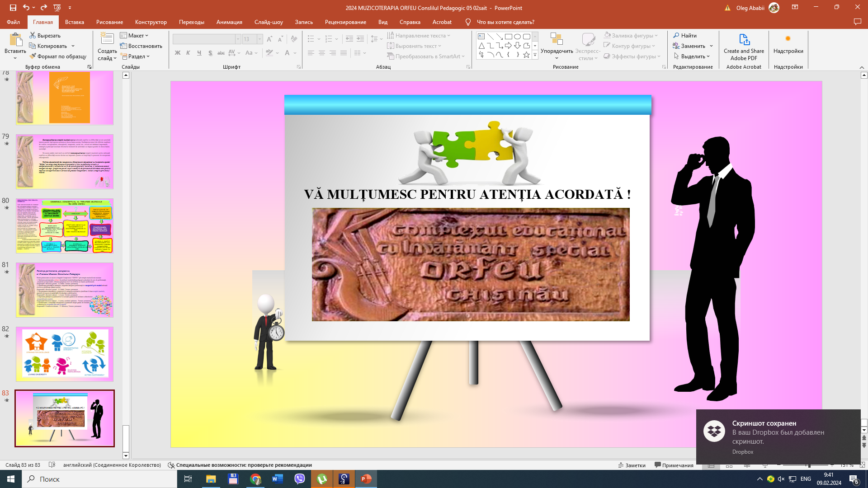Click the slide panel scrollbar down arrow
The height and width of the screenshot is (488, 868).
126,455
